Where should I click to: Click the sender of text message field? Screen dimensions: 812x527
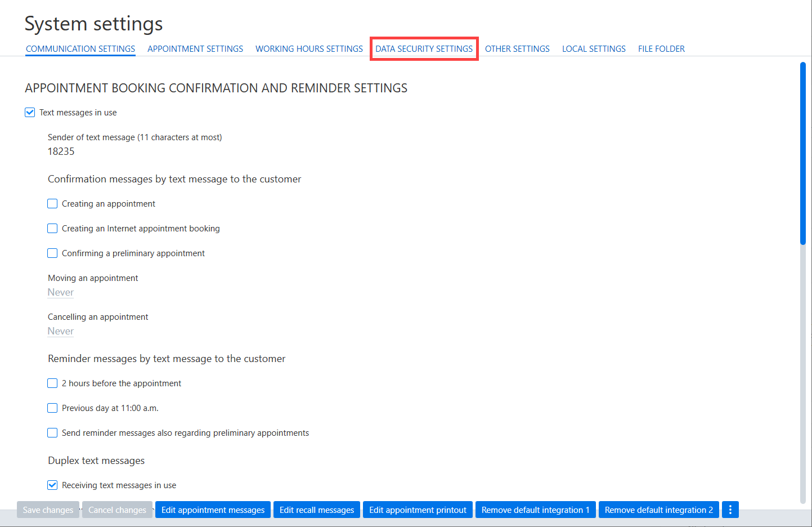tap(135, 151)
